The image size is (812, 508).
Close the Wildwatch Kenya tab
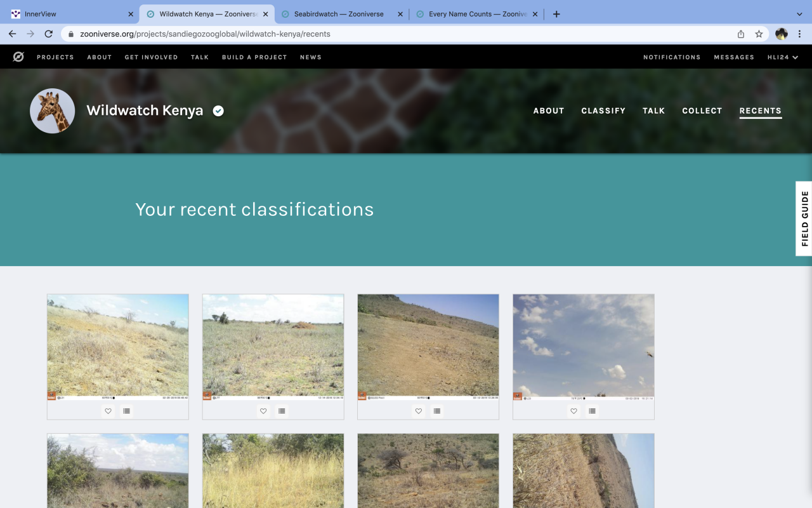[265, 14]
